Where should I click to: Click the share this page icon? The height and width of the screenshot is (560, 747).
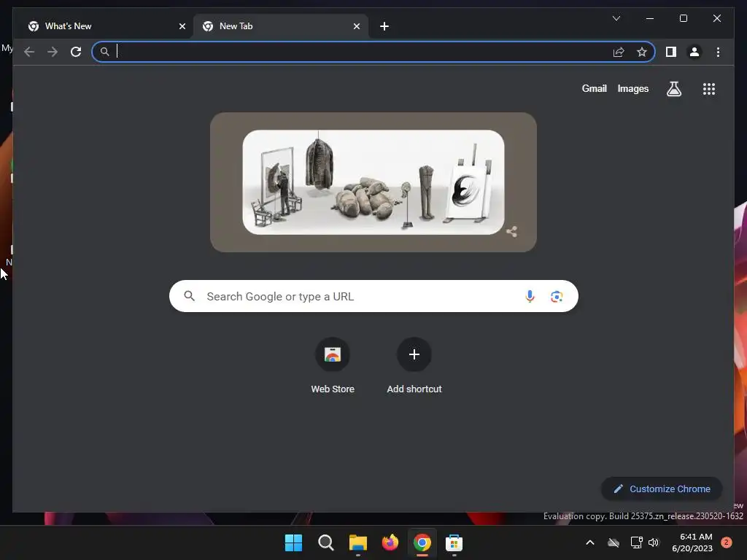pos(619,52)
